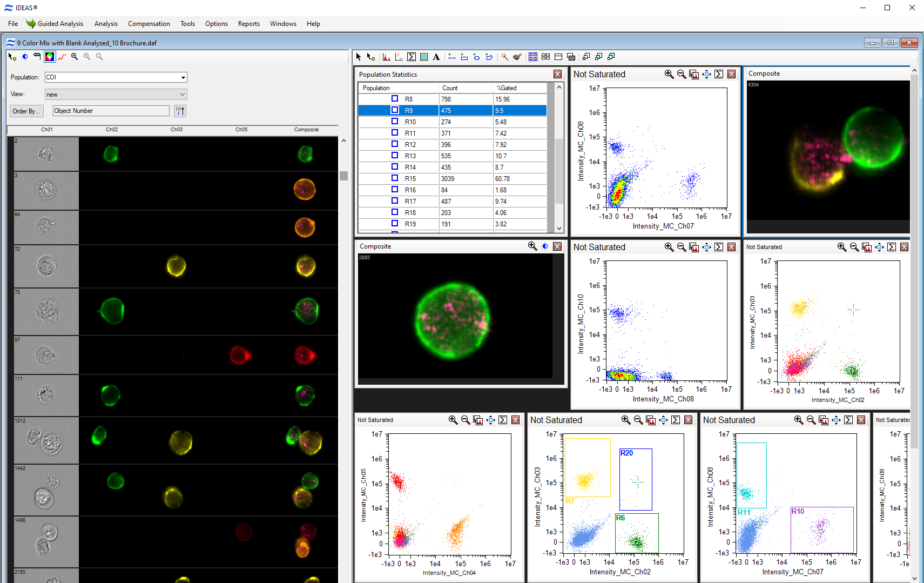This screenshot has width=924, height=583.
Task: Toggle ascending sort order button
Action: [x=180, y=111]
